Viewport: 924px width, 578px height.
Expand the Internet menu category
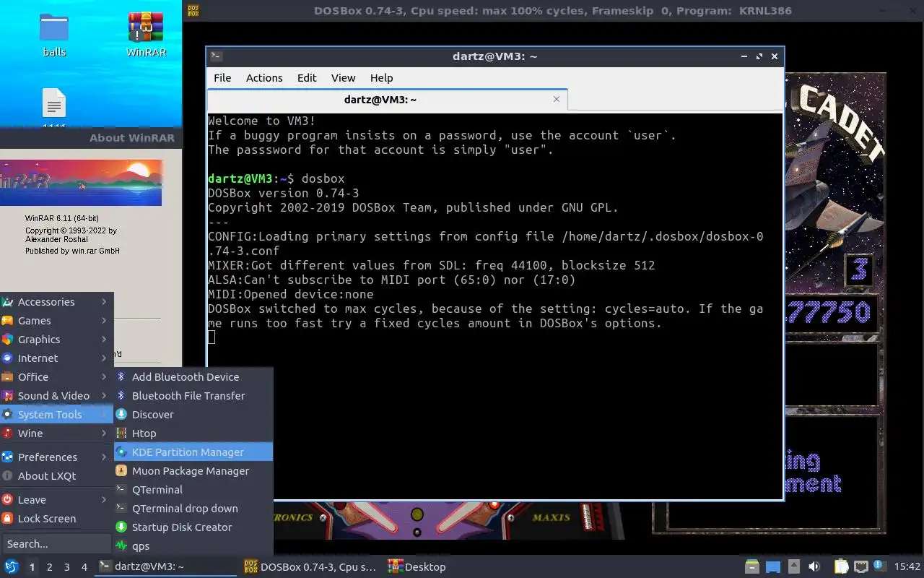point(56,358)
